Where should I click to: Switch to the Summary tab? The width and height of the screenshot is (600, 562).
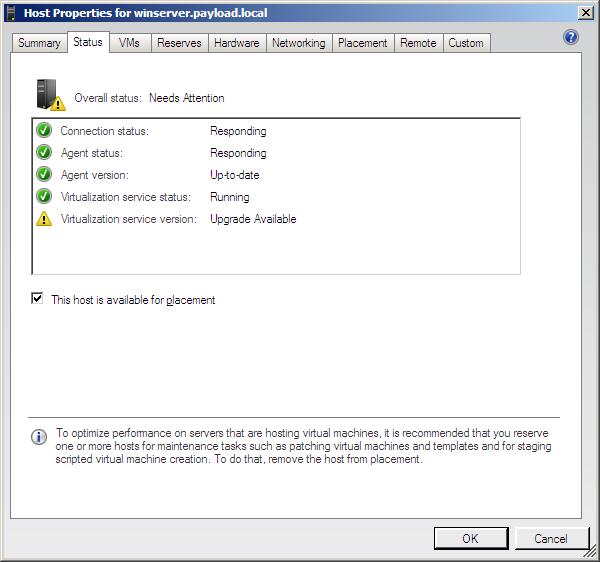coord(39,43)
